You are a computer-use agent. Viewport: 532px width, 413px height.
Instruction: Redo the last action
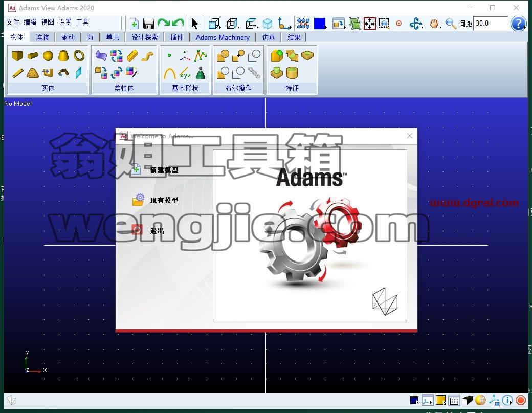pyautogui.click(x=164, y=23)
